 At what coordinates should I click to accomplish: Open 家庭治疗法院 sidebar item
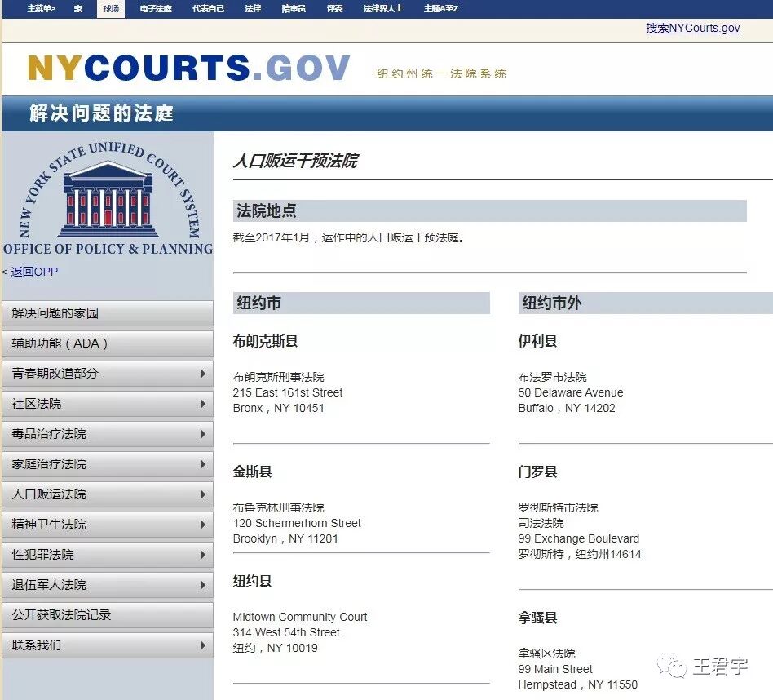tap(108, 464)
